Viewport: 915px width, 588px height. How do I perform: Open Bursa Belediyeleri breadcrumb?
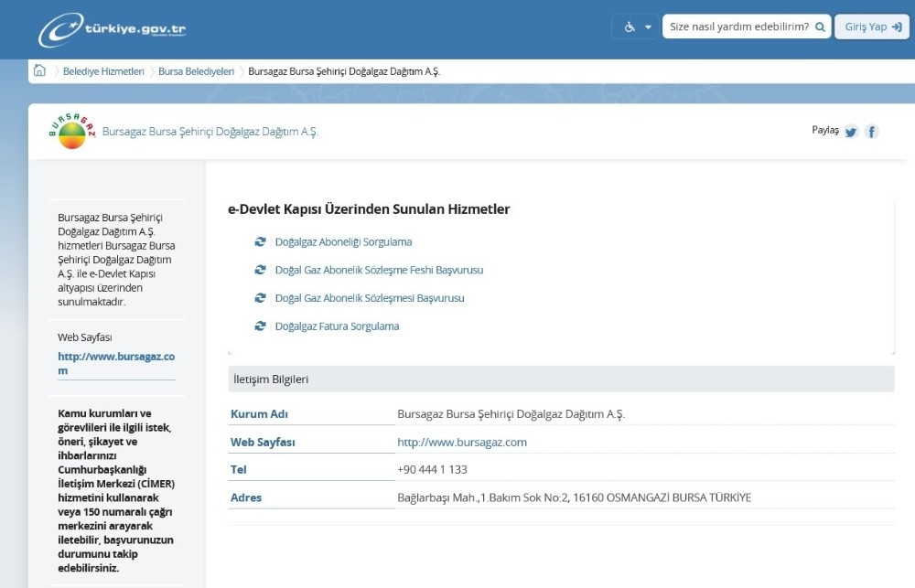click(196, 71)
